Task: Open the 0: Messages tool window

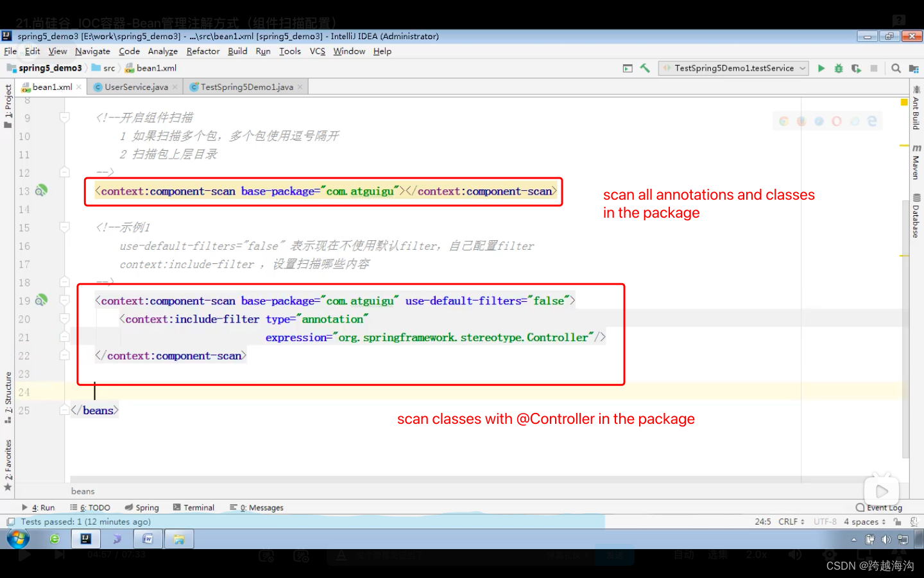Action: point(257,507)
